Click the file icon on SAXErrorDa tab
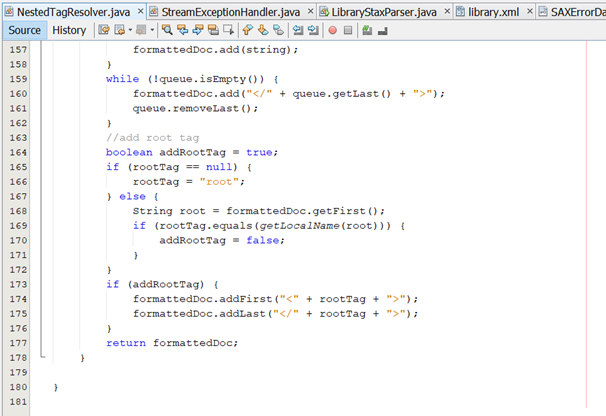 point(543,12)
